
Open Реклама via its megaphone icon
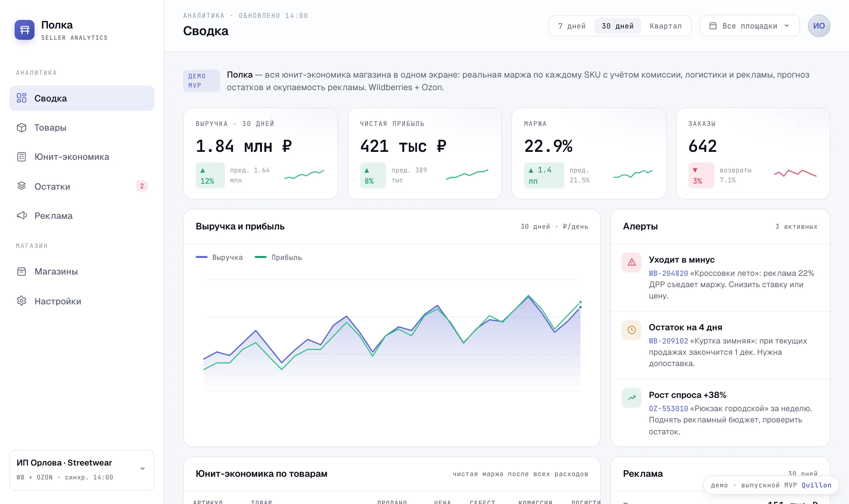tap(22, 215)
